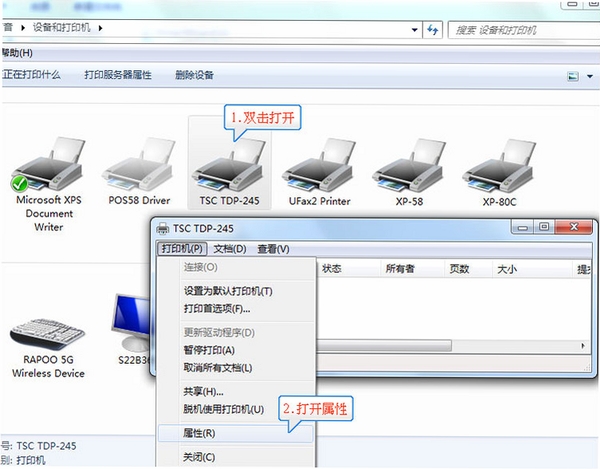The image size is (600, 469).
Task: Click the TSC TDP-245 text in details pane
Action: [46, 446]
